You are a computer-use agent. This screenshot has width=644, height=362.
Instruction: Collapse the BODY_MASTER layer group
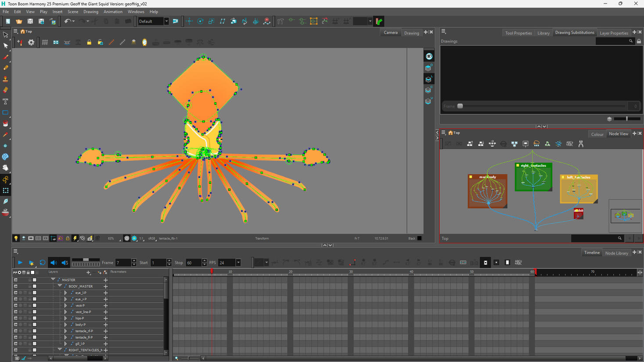(x=60, y=286)
